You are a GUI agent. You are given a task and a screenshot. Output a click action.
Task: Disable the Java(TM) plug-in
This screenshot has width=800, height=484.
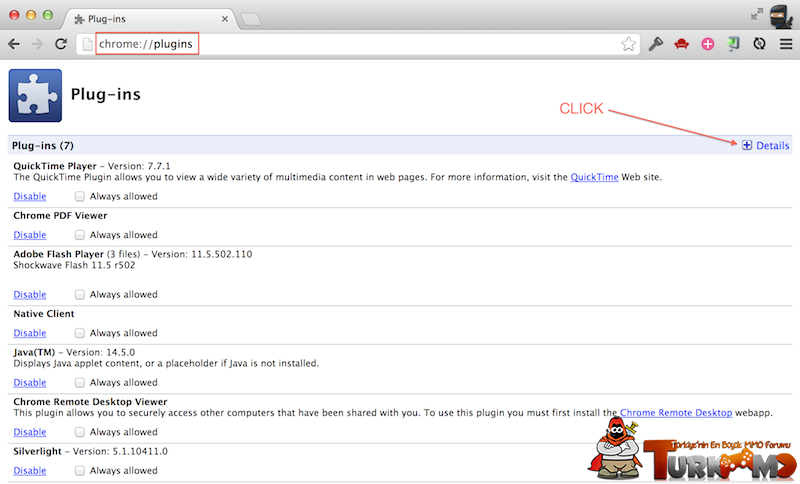(x=30, y=383)
